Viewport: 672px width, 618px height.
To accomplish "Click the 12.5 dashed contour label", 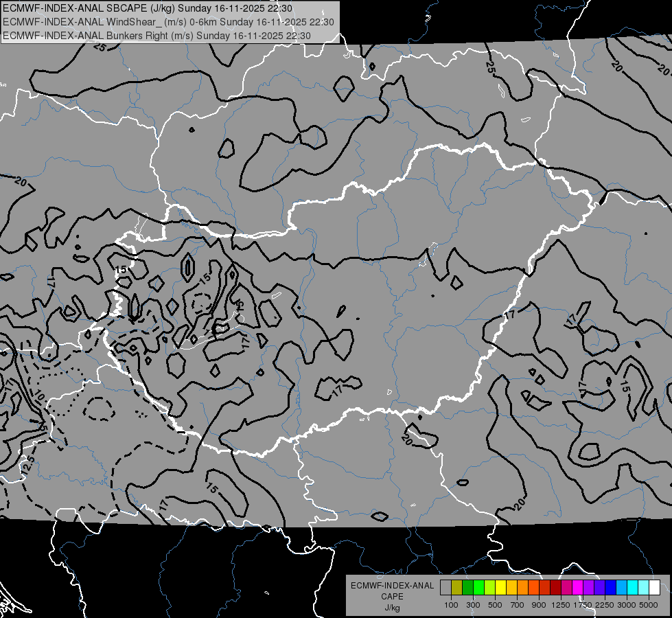I will click(x=28, y=466).
